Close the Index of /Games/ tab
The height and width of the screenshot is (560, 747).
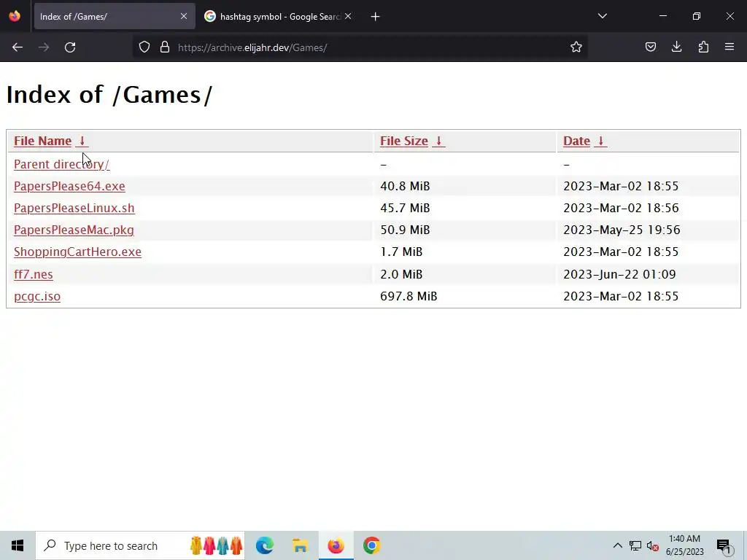point(183,16)
